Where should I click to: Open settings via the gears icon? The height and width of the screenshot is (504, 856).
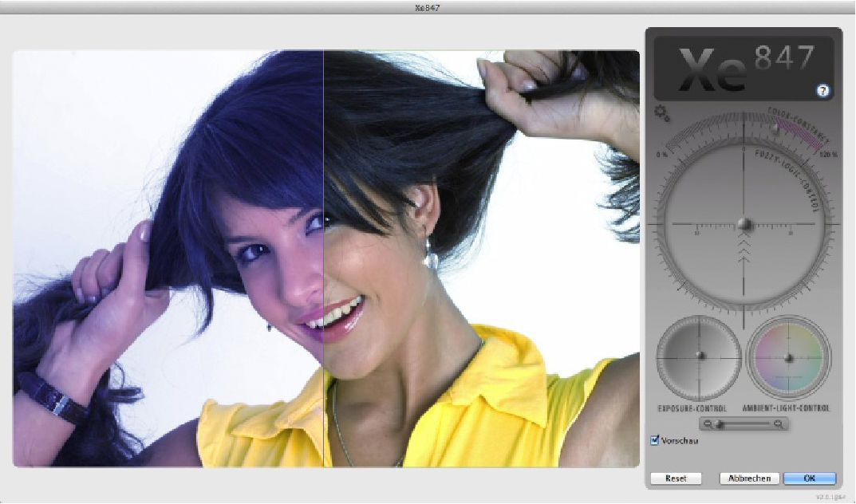tap(661, 113)
